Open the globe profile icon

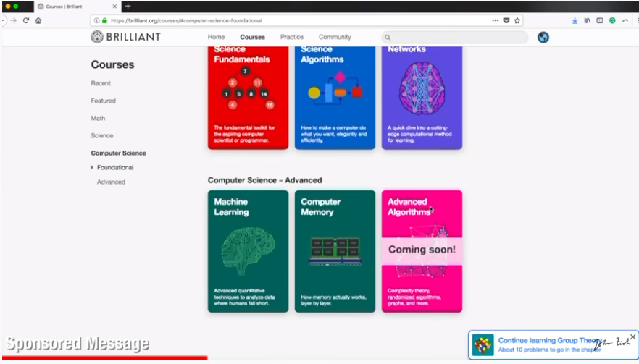pos(543,37)
